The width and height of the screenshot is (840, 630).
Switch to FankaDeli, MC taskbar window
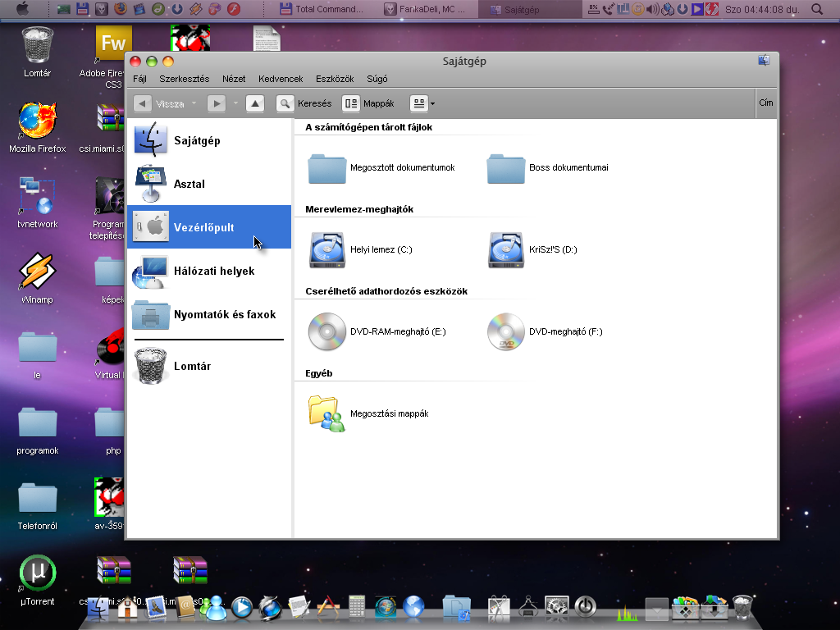tap(426, 9)
